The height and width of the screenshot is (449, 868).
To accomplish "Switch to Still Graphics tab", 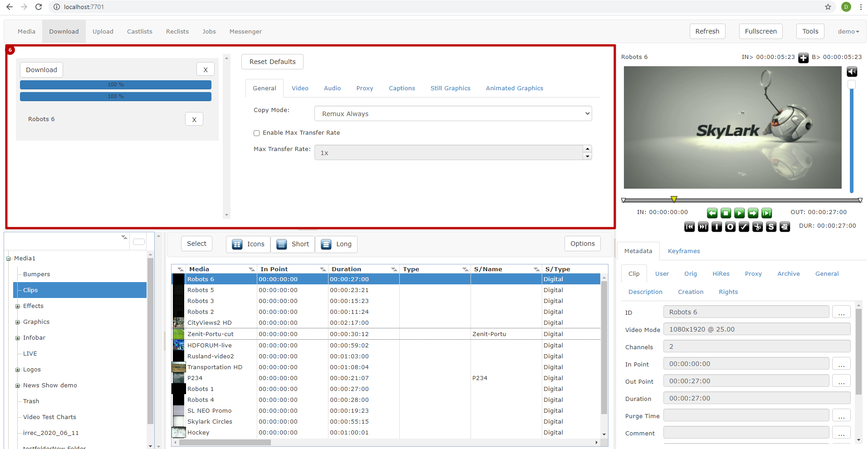I will 451,88.
